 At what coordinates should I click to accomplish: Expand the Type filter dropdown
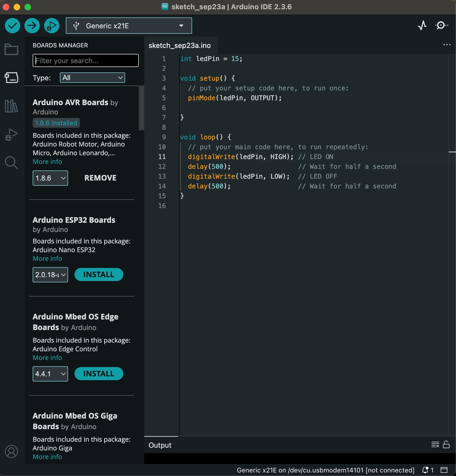click(92, 78)
